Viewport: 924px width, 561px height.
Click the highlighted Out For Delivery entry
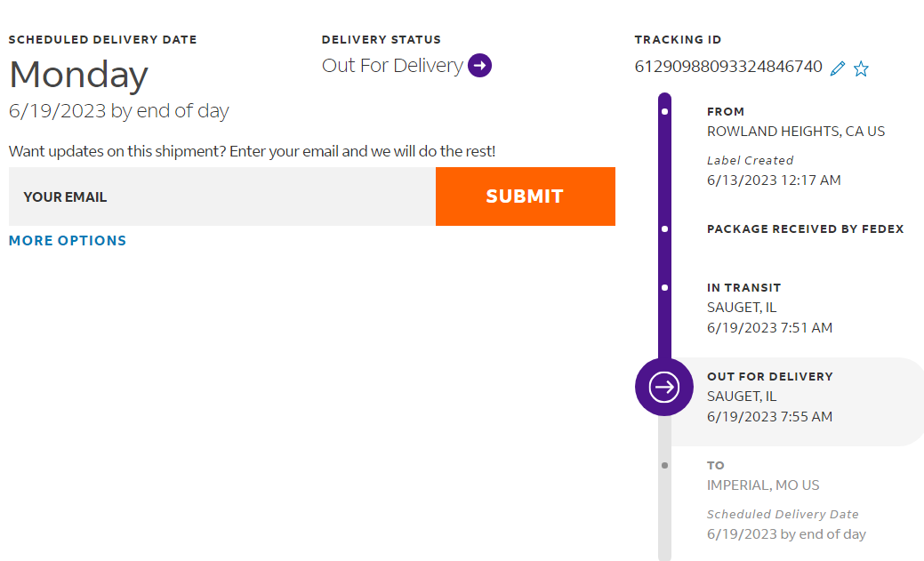[x=769, y=397]
